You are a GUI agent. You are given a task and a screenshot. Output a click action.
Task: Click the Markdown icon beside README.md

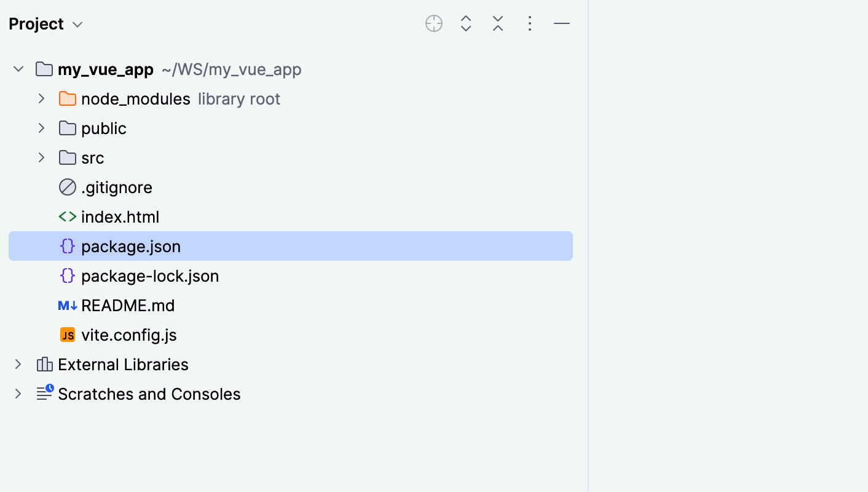point(67,305)
